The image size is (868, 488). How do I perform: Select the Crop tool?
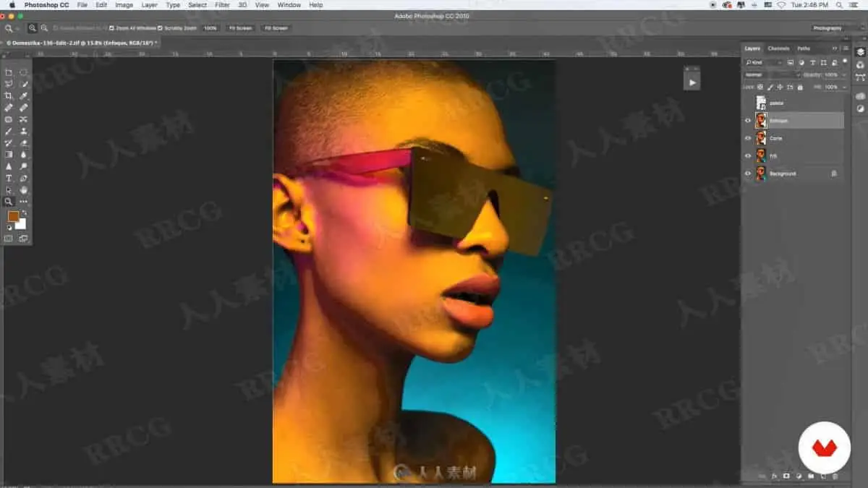click(x=9, y=95)
